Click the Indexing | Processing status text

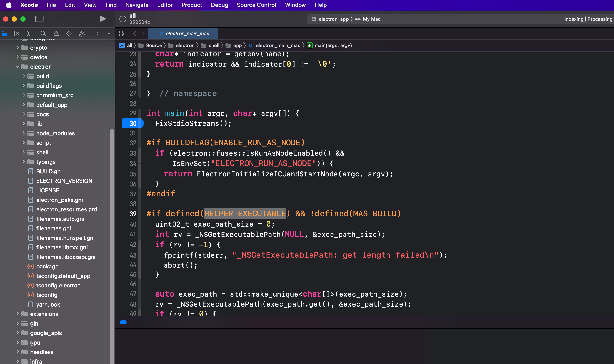click(588, 19)
